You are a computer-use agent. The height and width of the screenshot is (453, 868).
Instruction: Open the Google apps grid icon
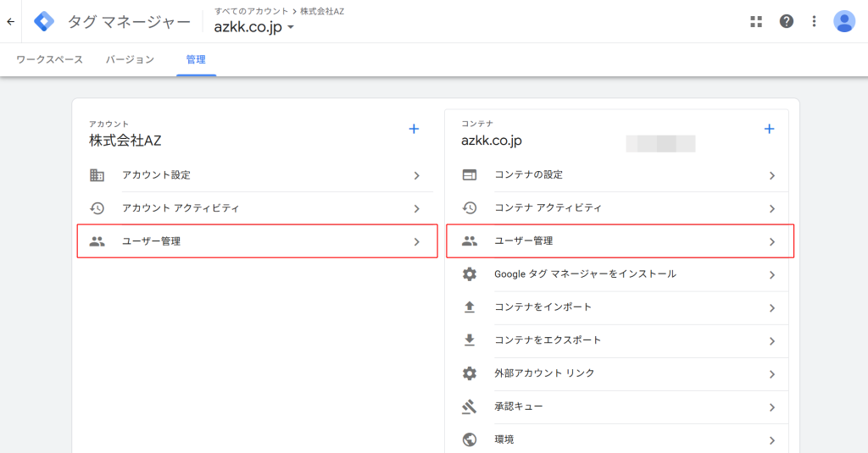pyautogui.click(x=756, y=21)
